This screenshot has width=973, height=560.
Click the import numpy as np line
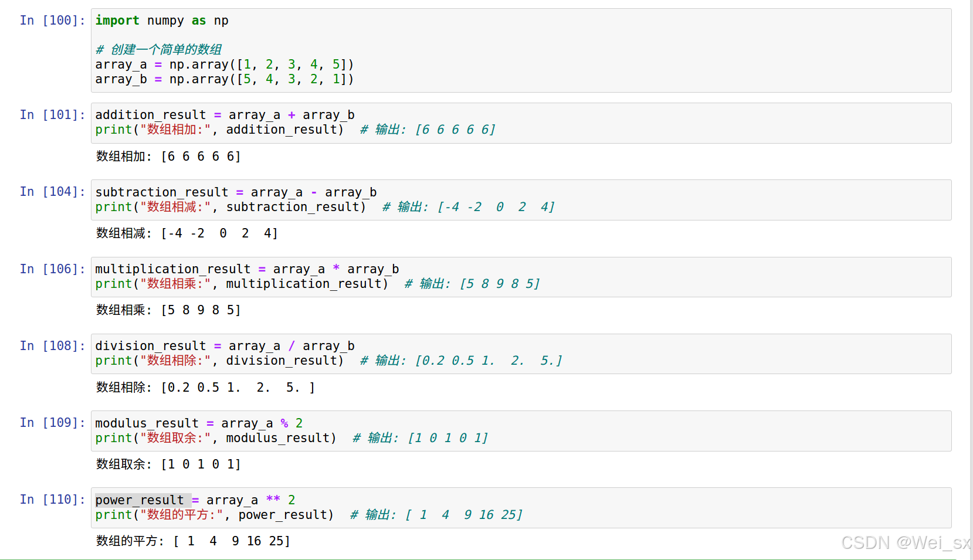(x=162, y=21)
